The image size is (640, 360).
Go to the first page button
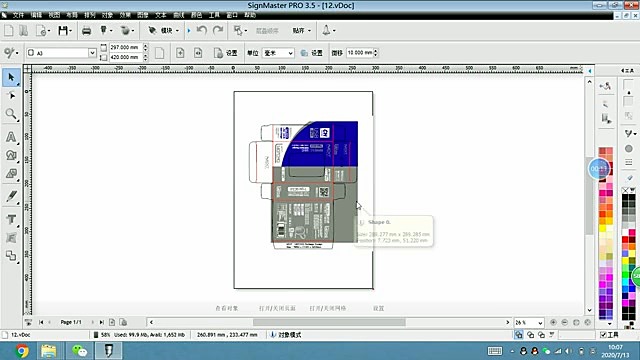click(x=41, y=322)
